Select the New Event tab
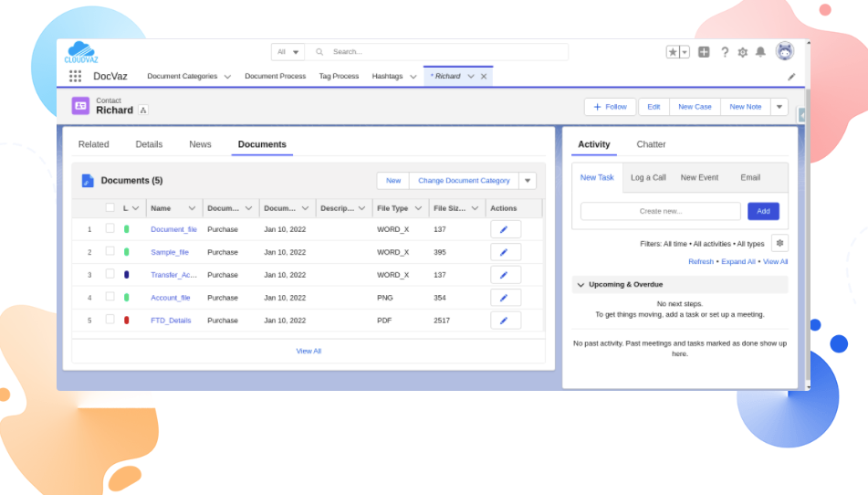Viewport: 868px width, 495px height. (699, 178)
